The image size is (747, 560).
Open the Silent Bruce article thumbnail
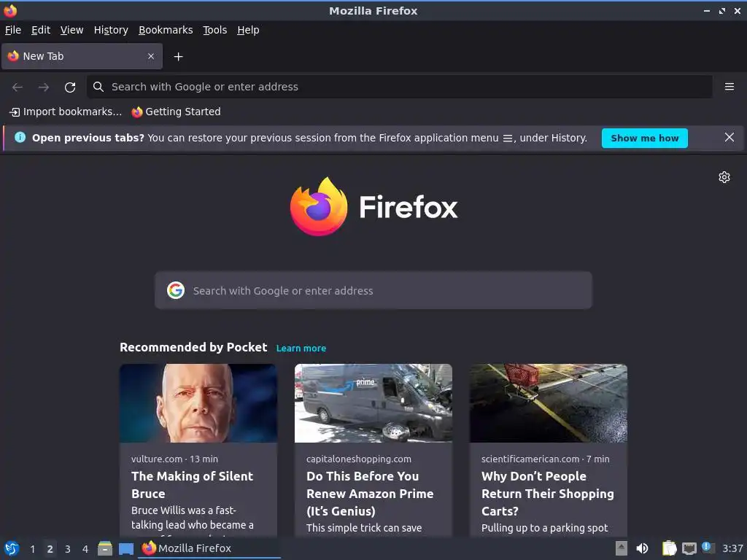[x=198, y=403]
